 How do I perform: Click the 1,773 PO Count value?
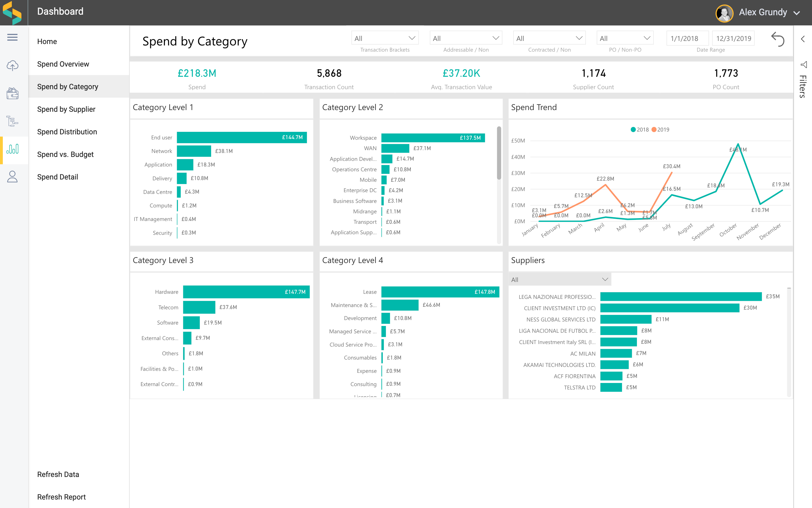[726, 73]
